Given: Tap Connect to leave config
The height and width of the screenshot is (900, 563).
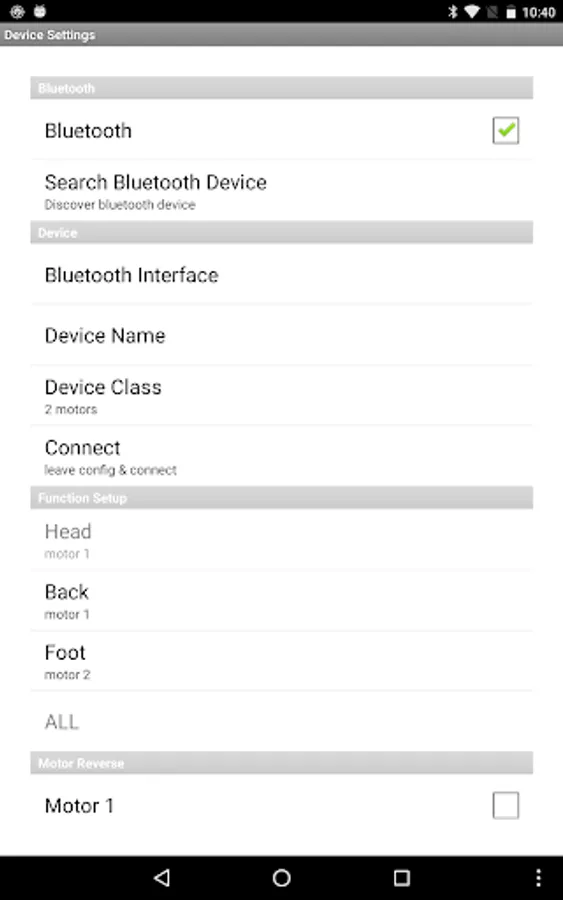Looking at the screenshot, I should (281, 456).
